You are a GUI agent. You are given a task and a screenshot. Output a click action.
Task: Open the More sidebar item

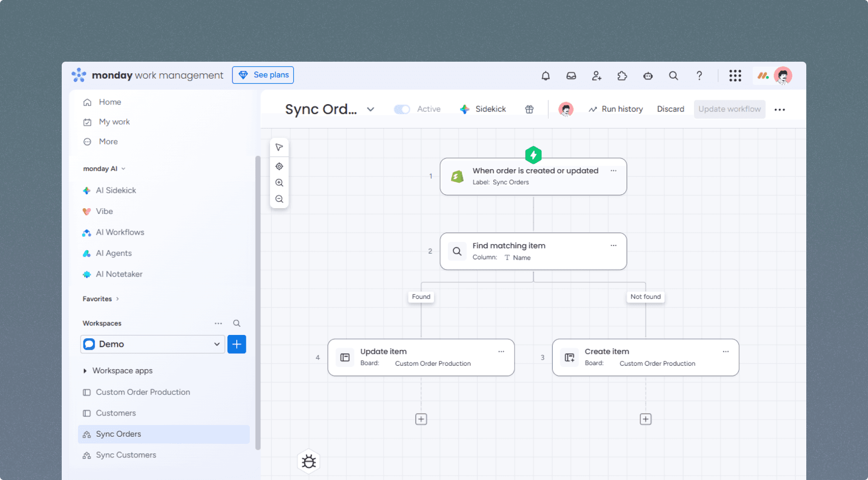point(108,142)
